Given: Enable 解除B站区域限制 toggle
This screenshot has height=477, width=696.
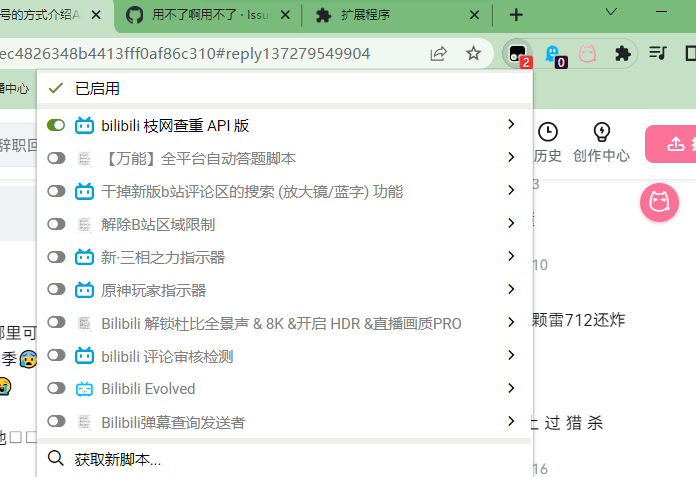Looking at the screenshot, I should click(x=56, y=224).
